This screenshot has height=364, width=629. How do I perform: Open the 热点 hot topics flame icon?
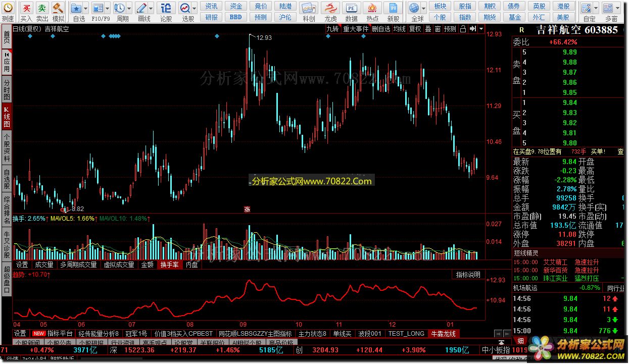[x=372, y=8]
